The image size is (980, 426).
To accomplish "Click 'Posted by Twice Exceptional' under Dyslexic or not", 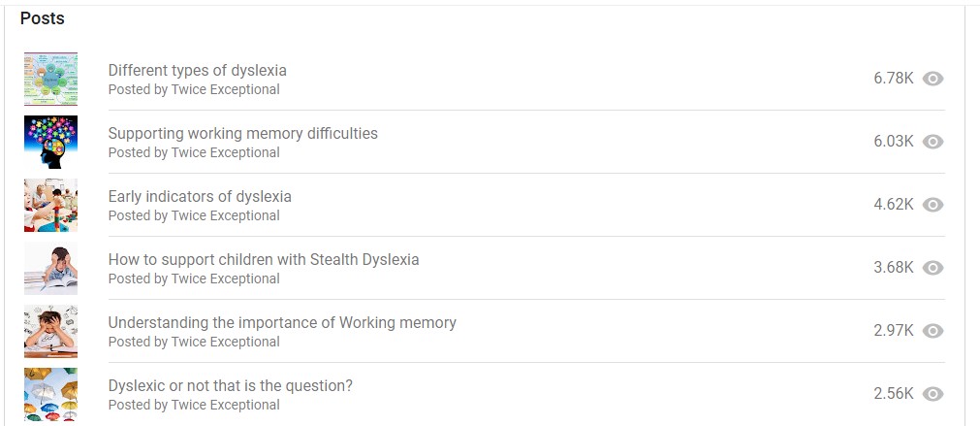I will 194,405.
